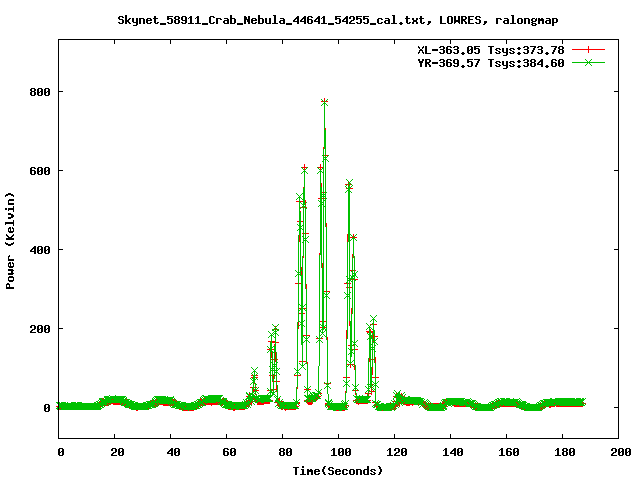Click the y-axis tick label 600
Image resolution: width=640 pixels, height=480 pixels.
coord(40,171)
